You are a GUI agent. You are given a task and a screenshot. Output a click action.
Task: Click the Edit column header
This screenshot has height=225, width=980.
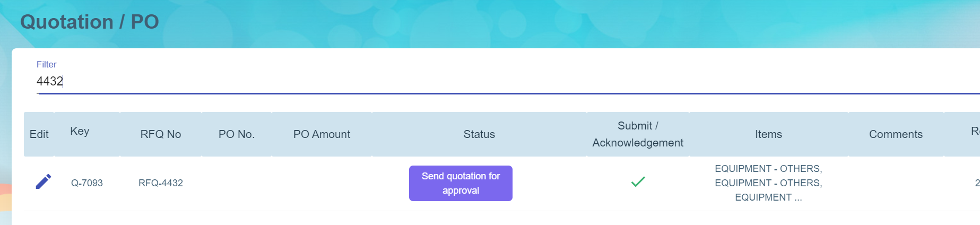click(x=39, y=134)
